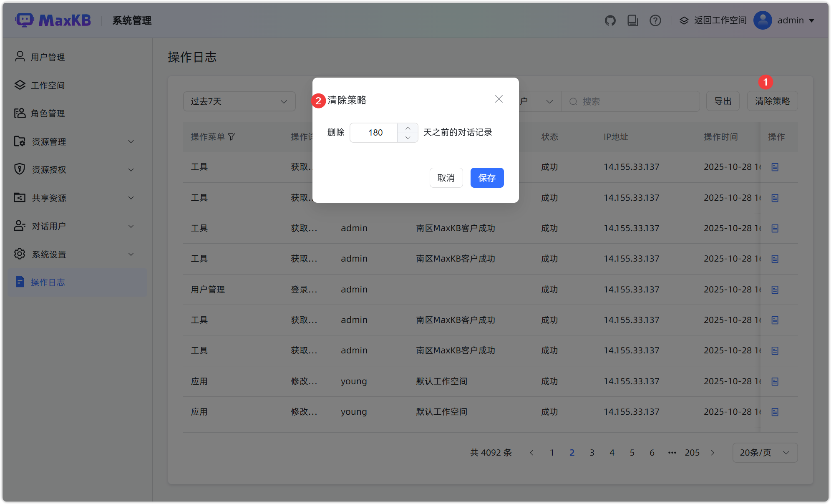This screenshot has height=504, width=831.
Task: Go to 用户管理 in sidebar
Action: (48, 57)
